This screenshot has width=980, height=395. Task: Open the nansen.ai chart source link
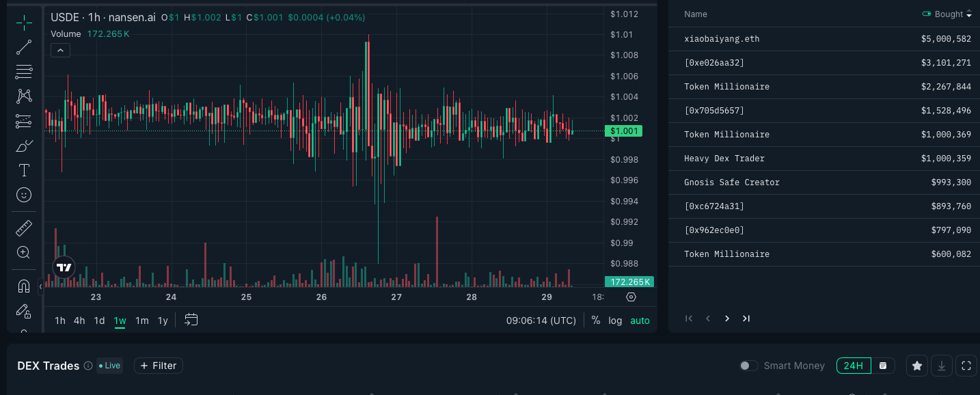click(x=133, y=17)
